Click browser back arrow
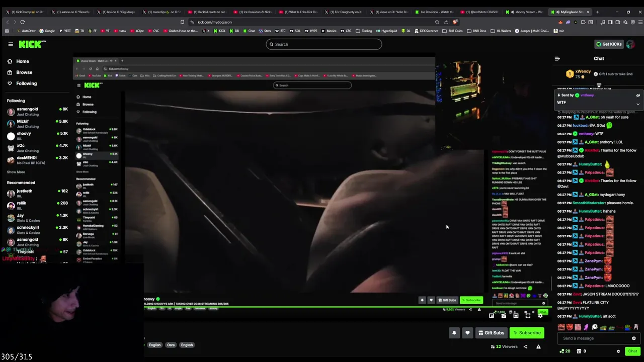 [8, 22]
